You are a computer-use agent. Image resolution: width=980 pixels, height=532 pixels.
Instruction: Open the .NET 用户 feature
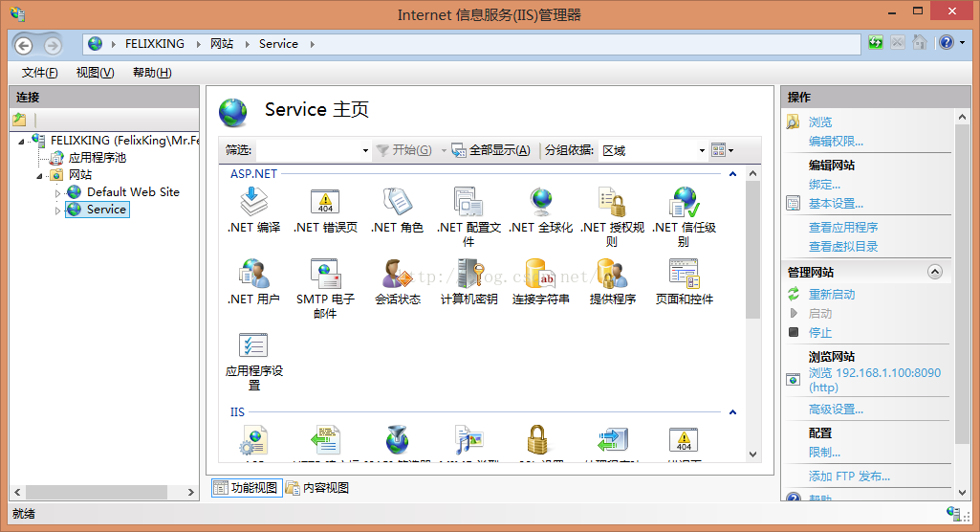tap(253, 282)
